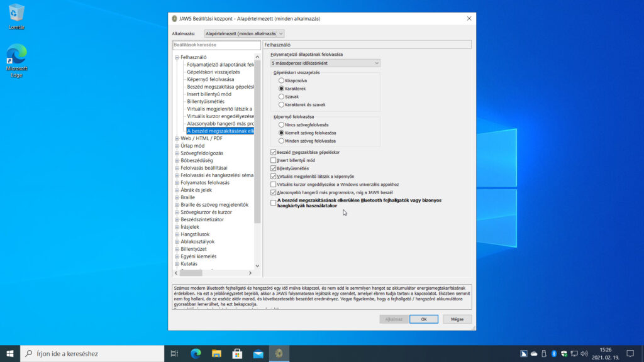This screenshot has width=644, height=362.
Task: Expand the Hangstílusok tree node
Action: point(177,234)
